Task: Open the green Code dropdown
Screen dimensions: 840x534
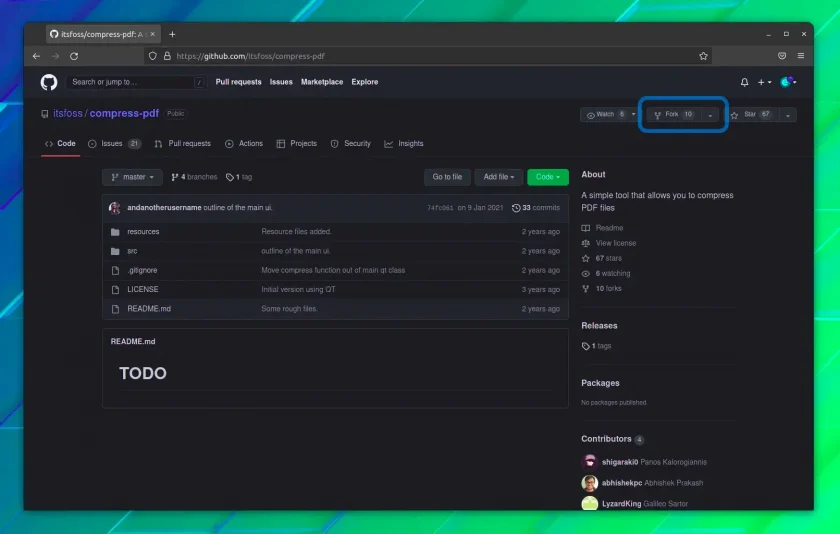Action: click(548, 177)
